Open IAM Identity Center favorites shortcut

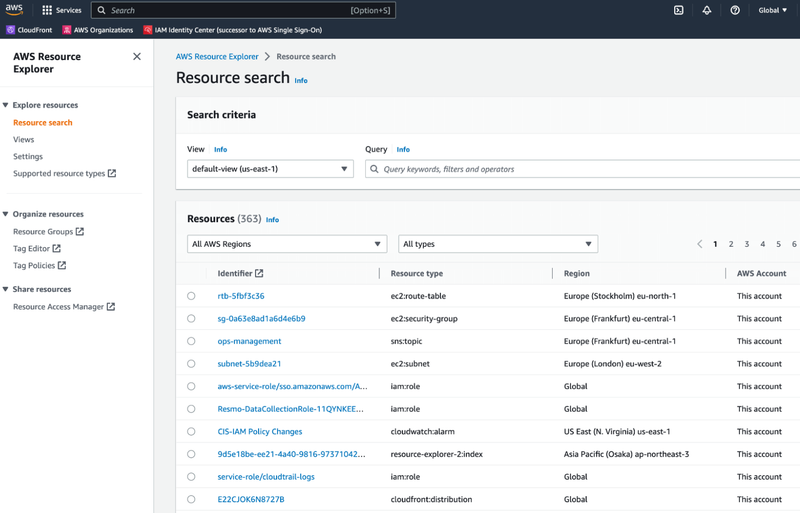pos(233,30)
